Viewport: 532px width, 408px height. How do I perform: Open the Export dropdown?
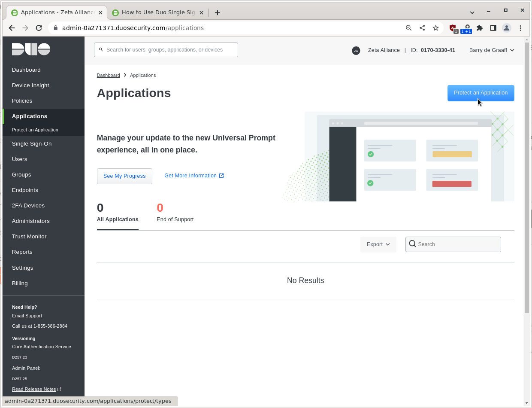coord(378,244)
